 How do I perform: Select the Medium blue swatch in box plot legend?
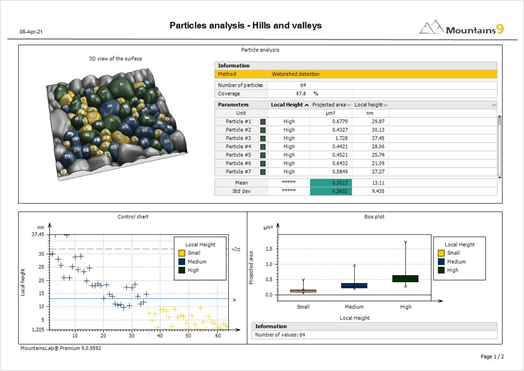pos(441,262)
